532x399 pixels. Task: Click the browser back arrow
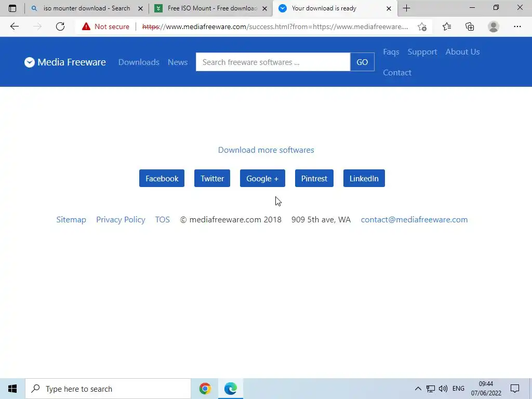[x=14, y=26]
